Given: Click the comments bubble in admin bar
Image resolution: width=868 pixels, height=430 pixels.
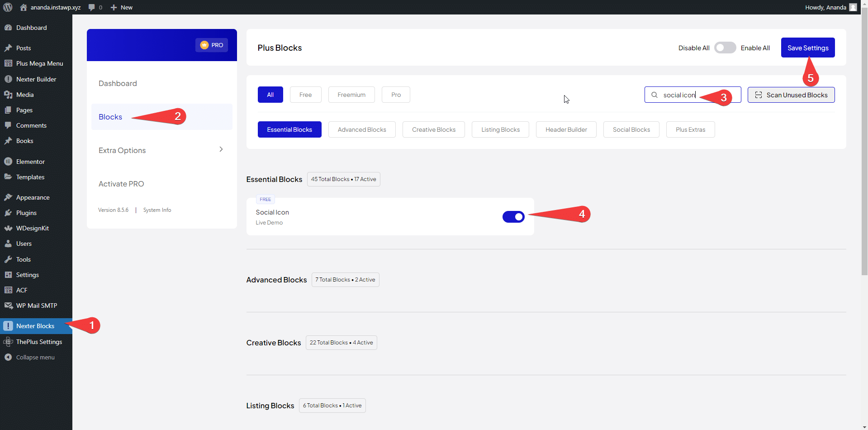Looking at the screenshot, I should (x=92, y=7).
